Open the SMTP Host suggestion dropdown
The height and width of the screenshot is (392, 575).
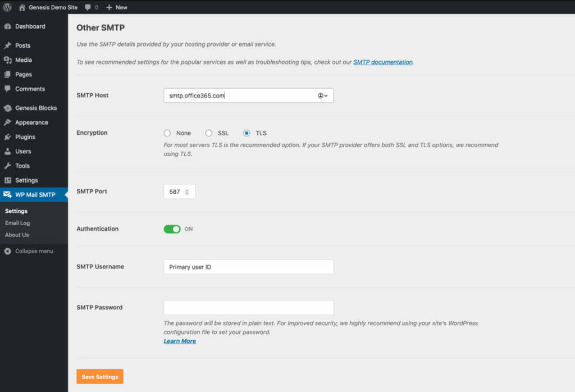click(322, 95)
